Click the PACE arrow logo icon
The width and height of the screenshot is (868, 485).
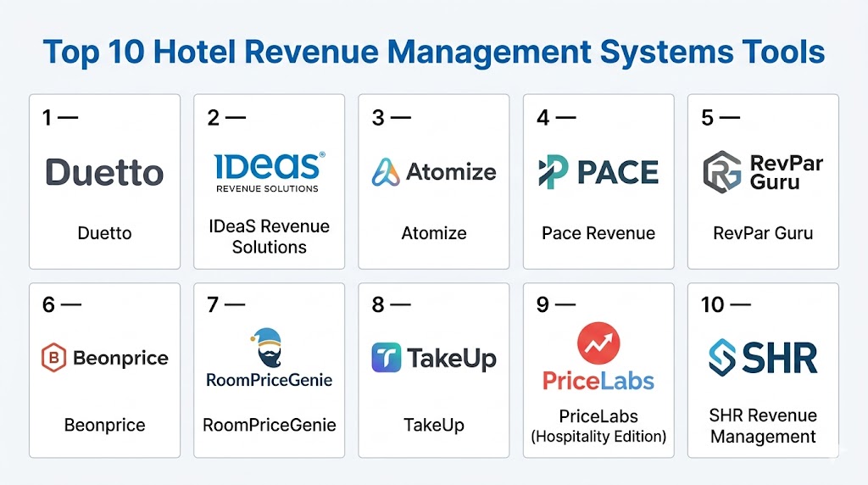tap(552, 172)
